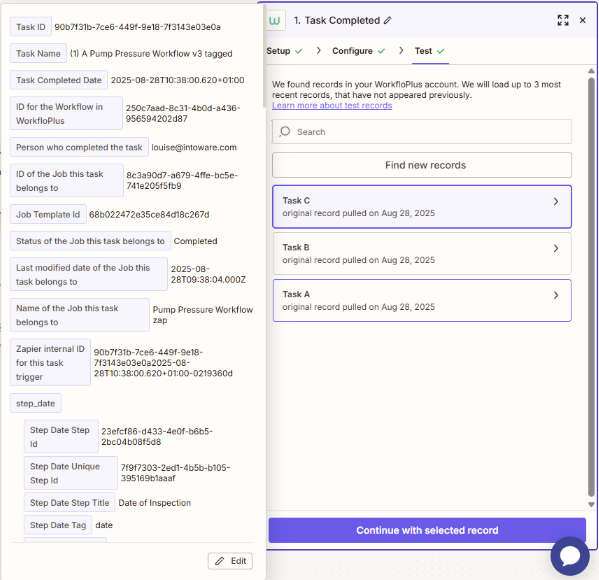Click the Search records input field
599x580 pixels.
[422, 132]
